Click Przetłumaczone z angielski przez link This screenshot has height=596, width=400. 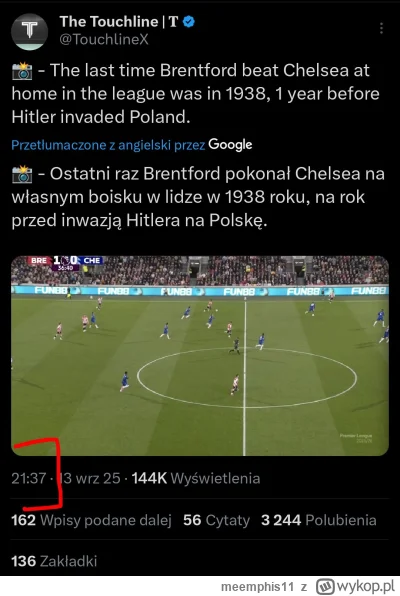108,145
